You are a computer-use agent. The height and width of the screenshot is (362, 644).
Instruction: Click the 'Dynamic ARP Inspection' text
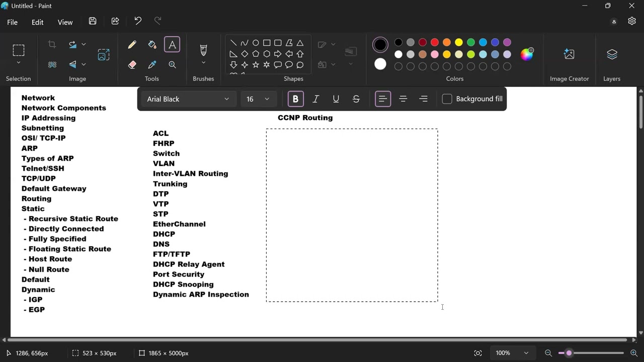pyautogui.click(x=201, y=295)
